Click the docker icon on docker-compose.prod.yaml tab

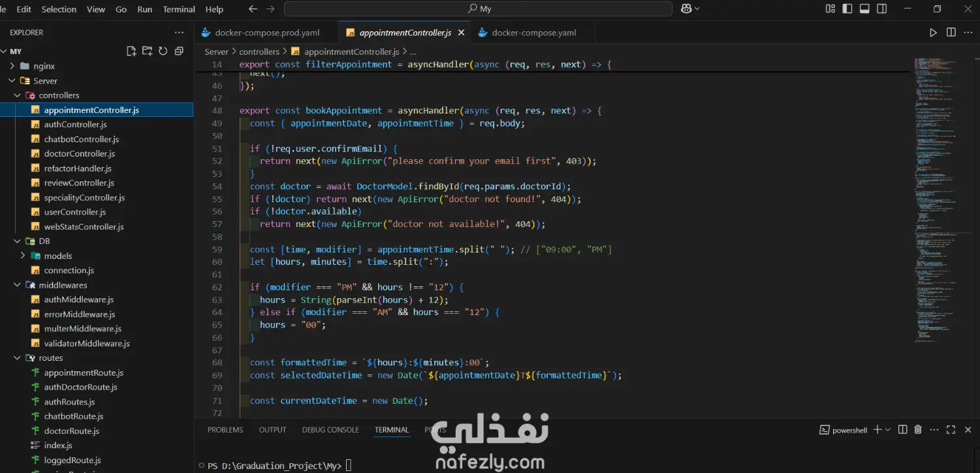pos(206,33)
